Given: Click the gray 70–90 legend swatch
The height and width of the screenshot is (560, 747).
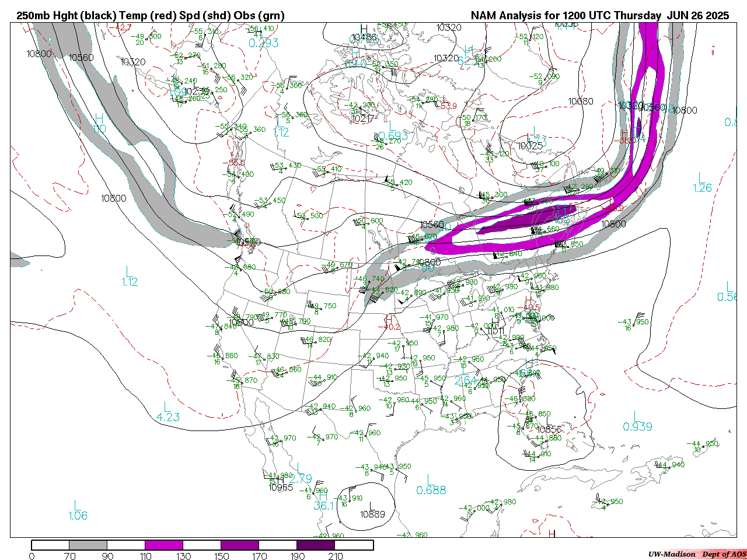Looking at the screenshot, I should tap(88, 545).
